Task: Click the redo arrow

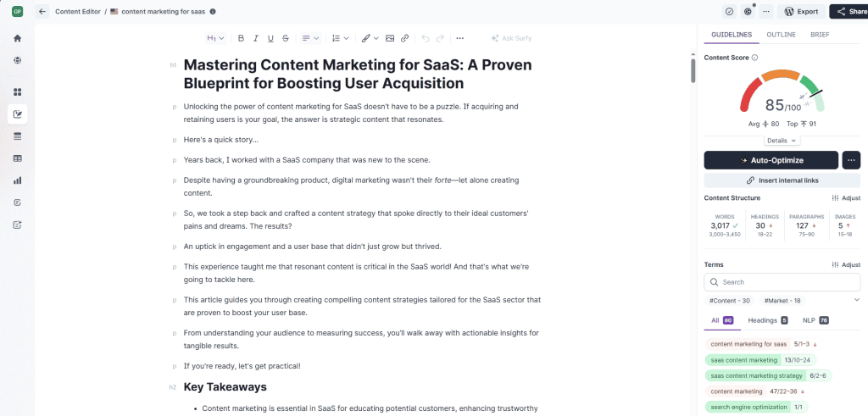Action: 440,38
